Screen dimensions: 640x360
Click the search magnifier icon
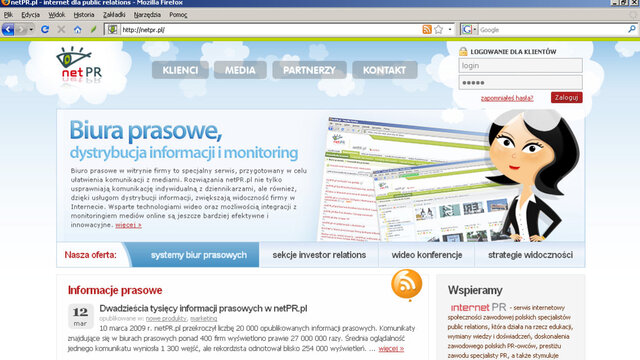point(631,29)
